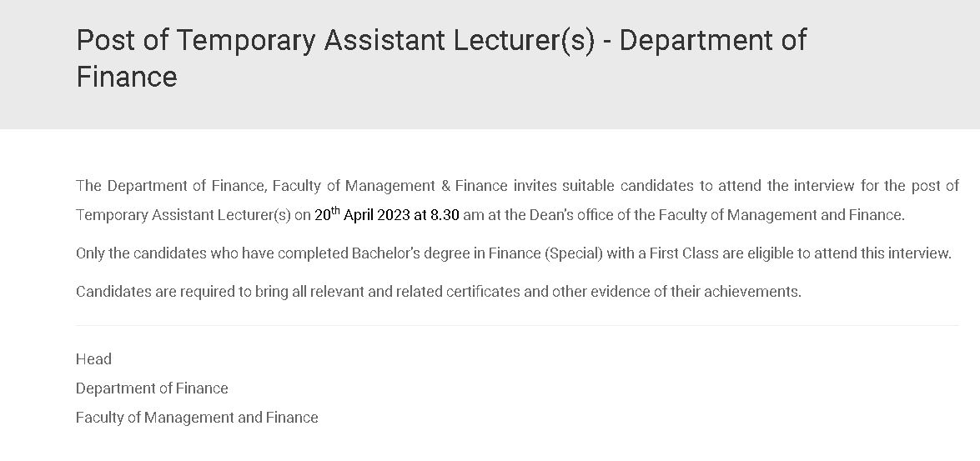Click the "Faculty of Management and Finance" signature line
Viewport: 980px width, 461px height.
click(197, 418)
